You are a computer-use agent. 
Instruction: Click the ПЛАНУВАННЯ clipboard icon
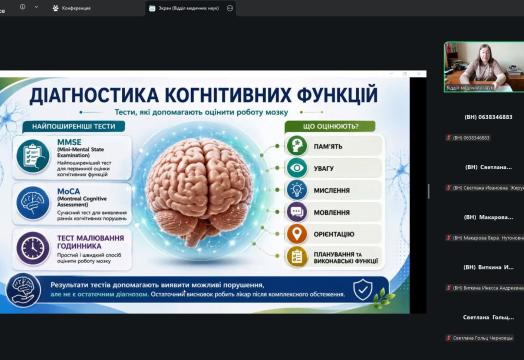point(296,257)
